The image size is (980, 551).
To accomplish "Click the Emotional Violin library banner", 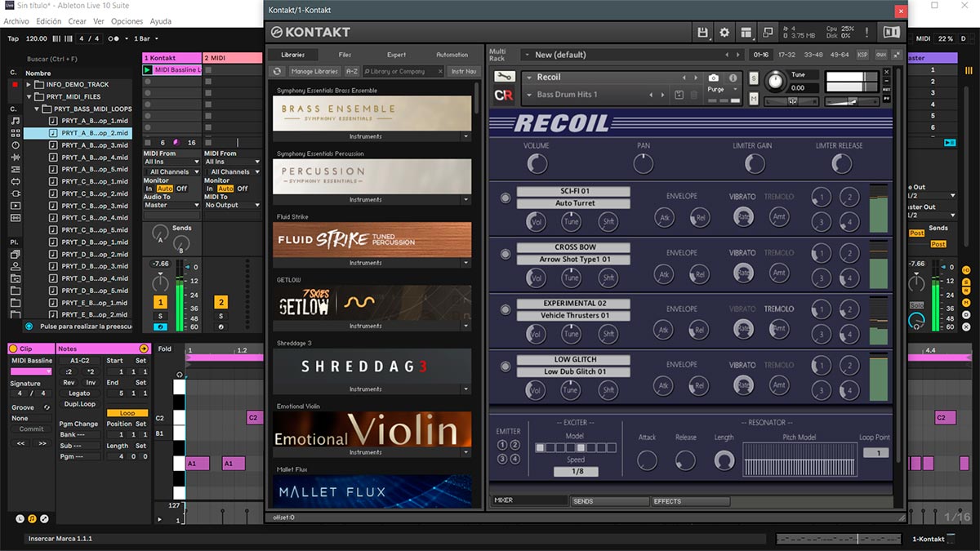I will pos(372,429).
